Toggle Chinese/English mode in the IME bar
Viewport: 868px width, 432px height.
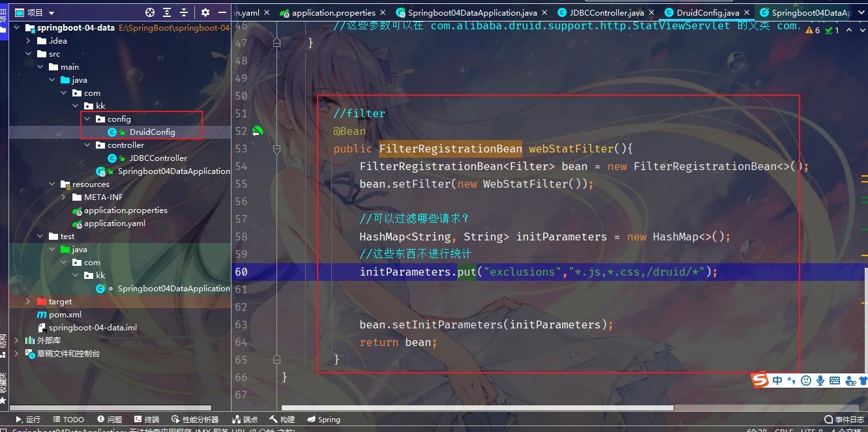tap(777, 381)
